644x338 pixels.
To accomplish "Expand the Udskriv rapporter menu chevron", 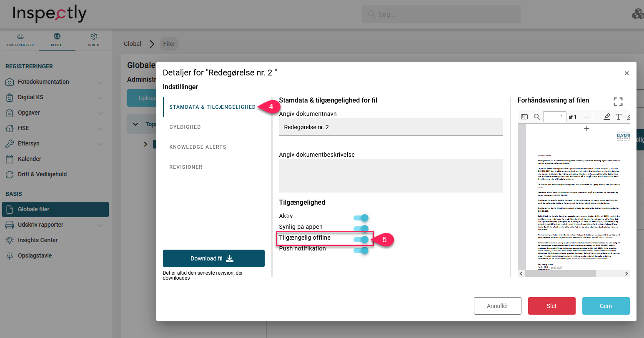I will coord(100,225).
